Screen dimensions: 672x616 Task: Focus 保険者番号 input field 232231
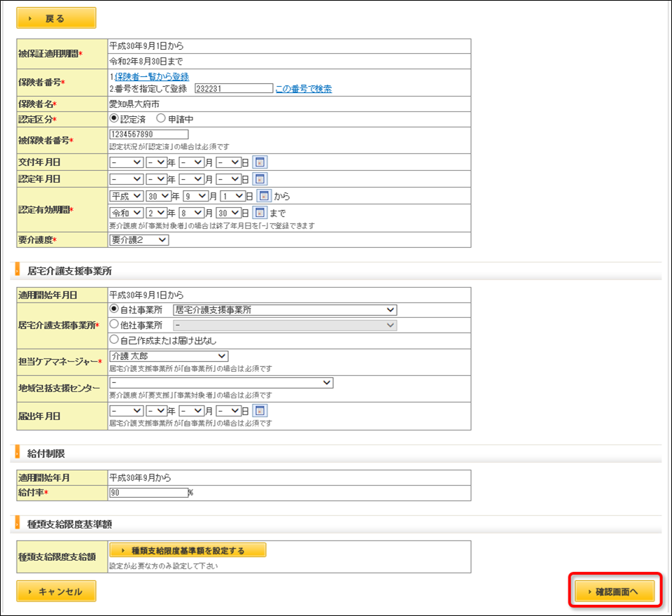coord(234,88)
